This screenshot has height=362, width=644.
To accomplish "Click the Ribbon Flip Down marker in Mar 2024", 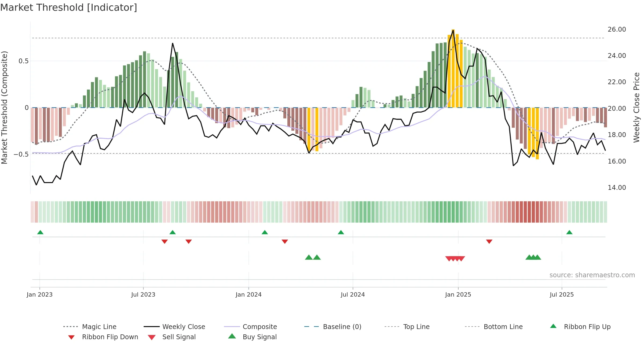I will pyautogui.click(x=285, y=242).
